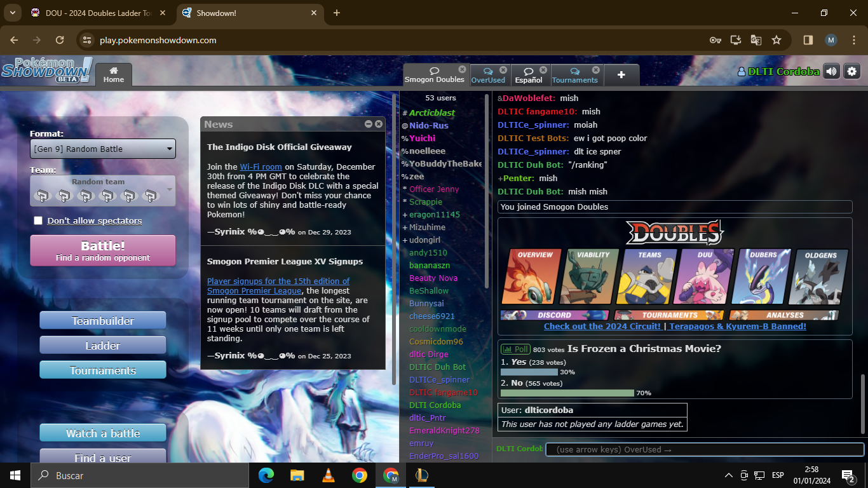Open the Discord banner
The height and width of the screenshot is (488, 868).
pyautogui.click(x=554, y=315)
